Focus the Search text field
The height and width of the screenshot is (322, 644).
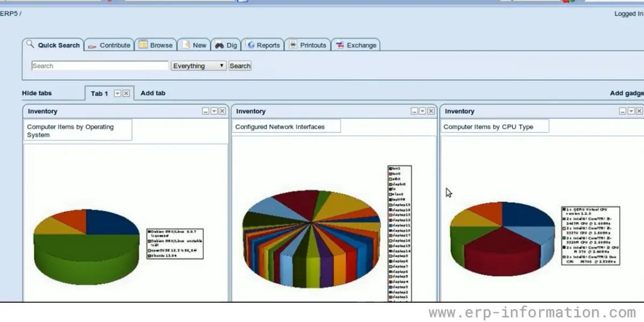100,65
